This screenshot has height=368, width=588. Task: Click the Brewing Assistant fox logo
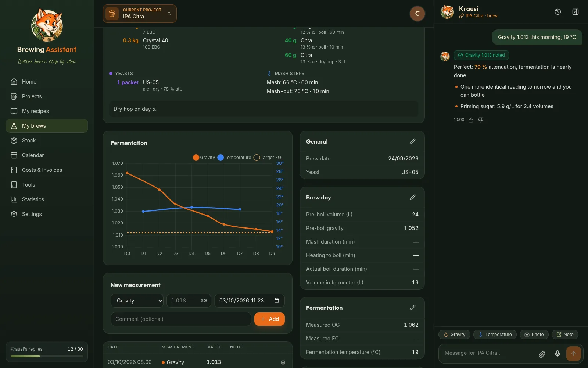click(47, 25)
